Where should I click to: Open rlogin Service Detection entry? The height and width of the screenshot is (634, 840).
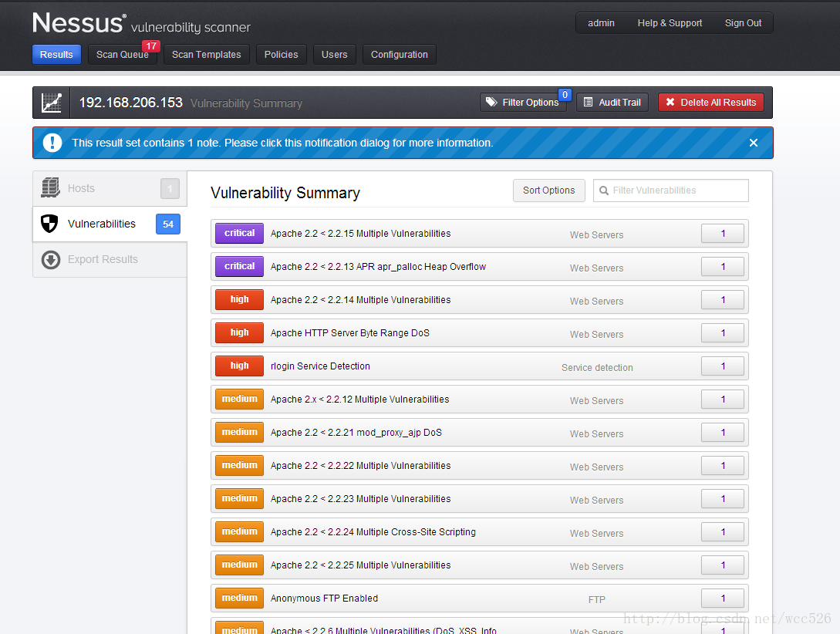(480, 366)
